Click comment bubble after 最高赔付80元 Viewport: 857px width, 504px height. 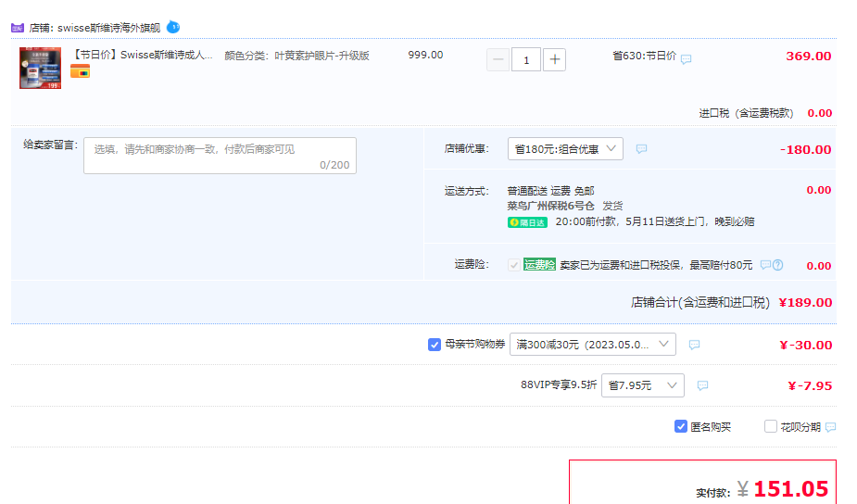pyautogui.click(x=765, y=265)
